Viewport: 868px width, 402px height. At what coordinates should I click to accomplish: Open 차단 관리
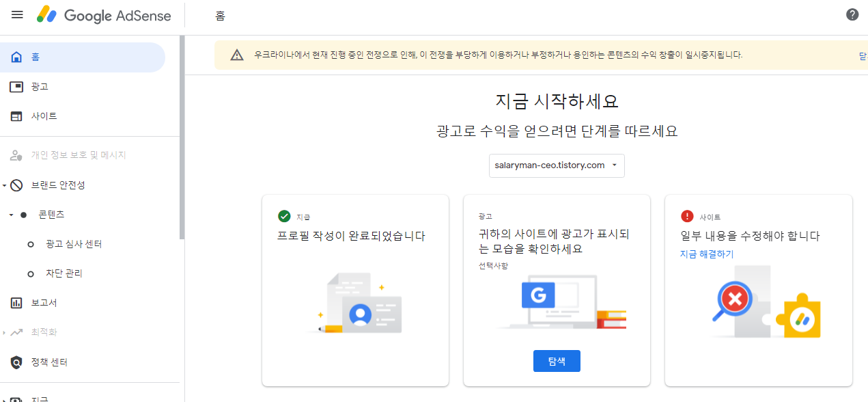pos(64,273)
